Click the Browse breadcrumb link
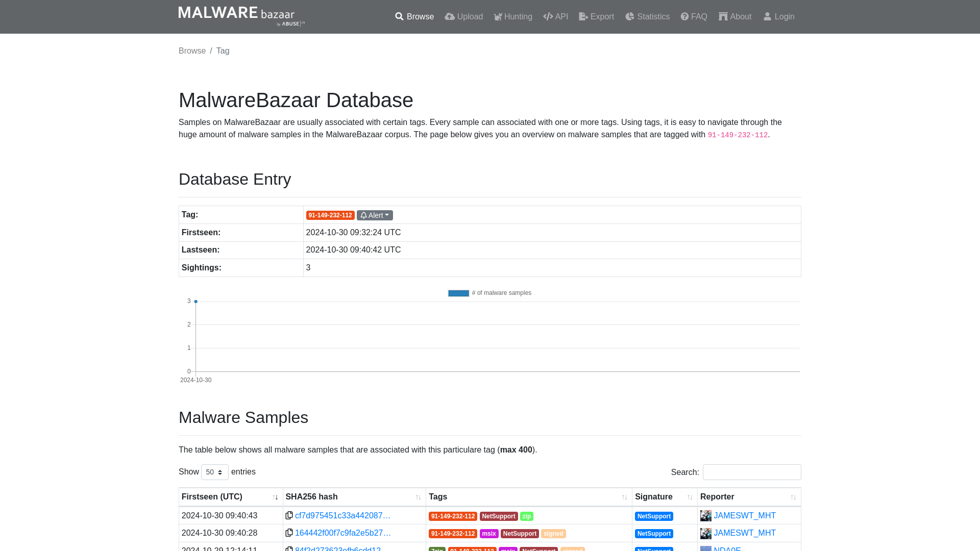This screenshot has width=980, height=551. tap(192, 51)
